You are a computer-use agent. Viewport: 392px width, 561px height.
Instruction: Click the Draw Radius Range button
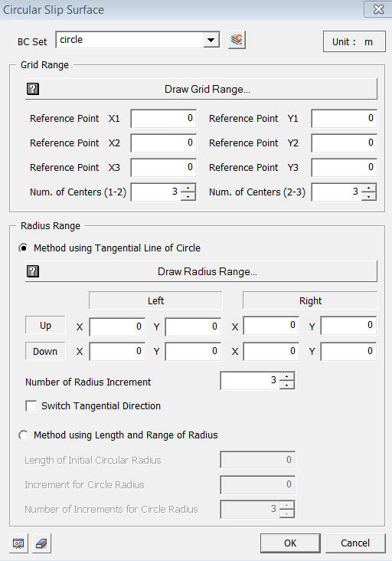pyautogui.click(x=201, y=271)
